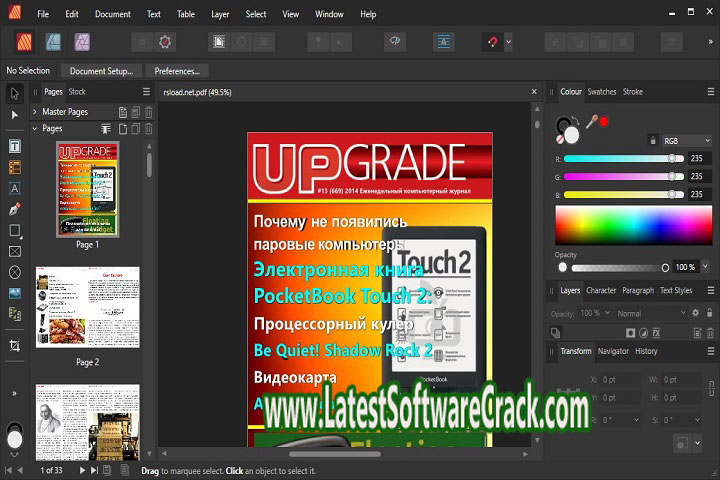Screen dimensions: 720x480
Task: Switch to the Designer persona
Action: [54, 42]
